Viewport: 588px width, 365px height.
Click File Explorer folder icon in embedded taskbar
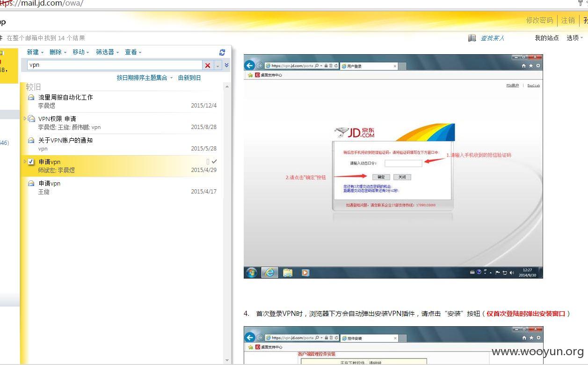coord(288,272)
